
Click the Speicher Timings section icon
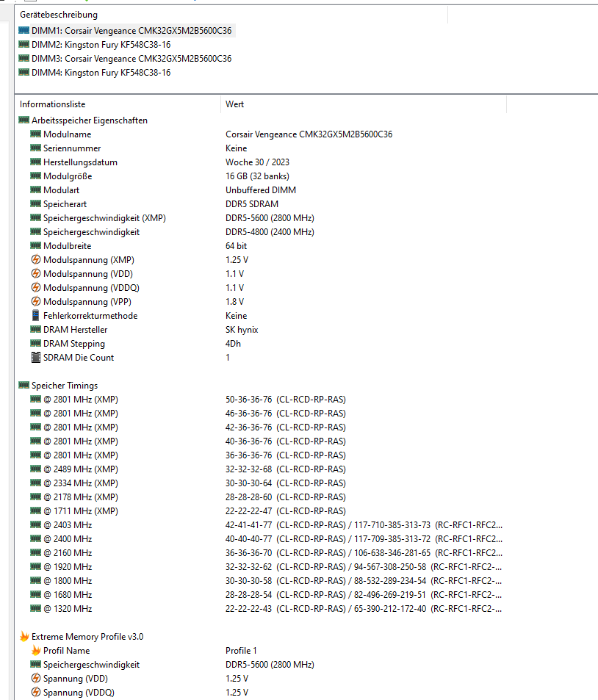click(24, 386)
